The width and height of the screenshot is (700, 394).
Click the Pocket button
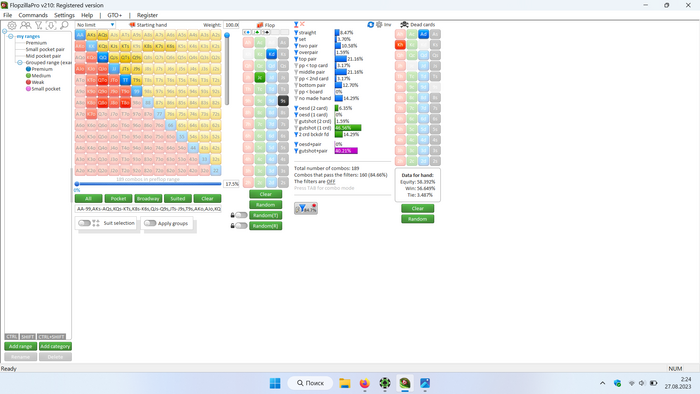(118, 199)
